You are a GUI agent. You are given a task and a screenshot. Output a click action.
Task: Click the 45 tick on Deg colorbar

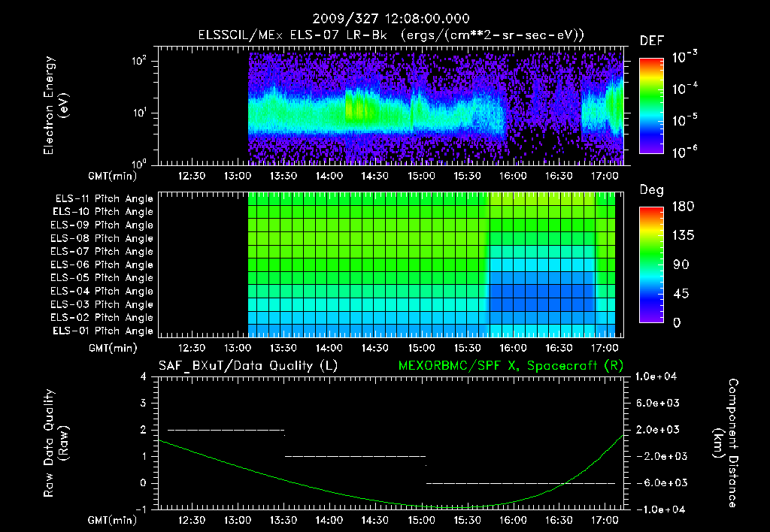point(681,294)
